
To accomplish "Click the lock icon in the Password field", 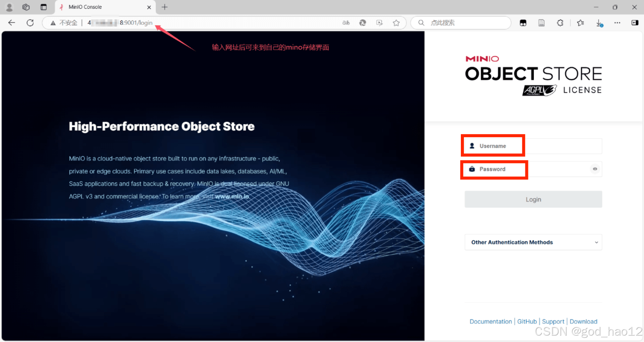I will click(472, 169).
